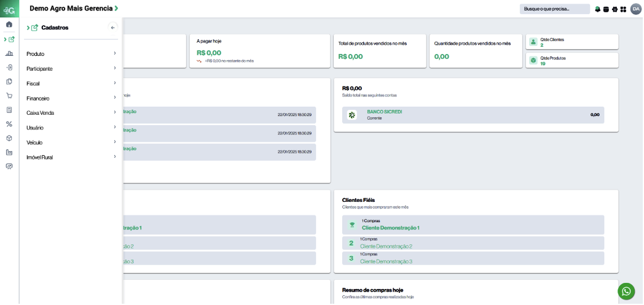Screen dimensions: 644x305
Task: Click the Home icon in the sidebar
Action: point(9,25)
